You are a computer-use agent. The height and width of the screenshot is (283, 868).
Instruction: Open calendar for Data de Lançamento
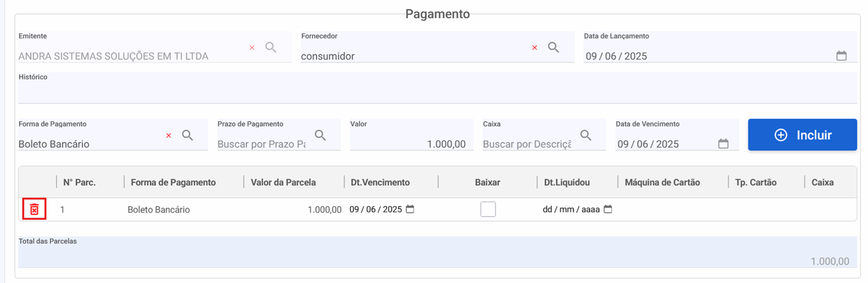[x=841, y=56]
